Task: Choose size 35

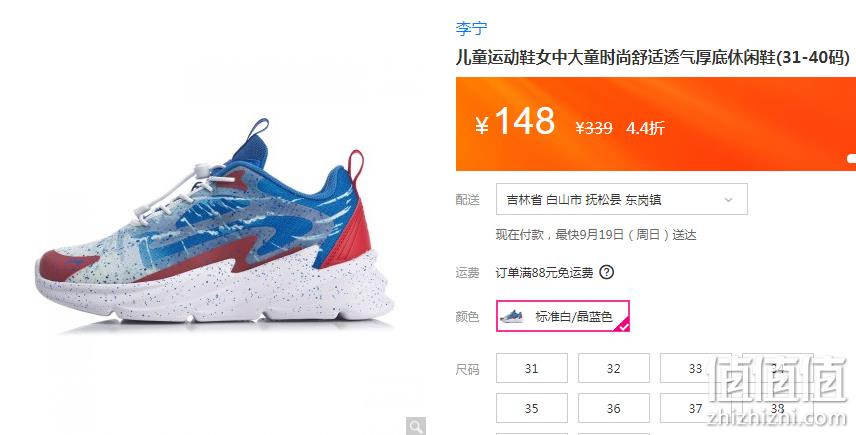Action: tap(532, 408)
